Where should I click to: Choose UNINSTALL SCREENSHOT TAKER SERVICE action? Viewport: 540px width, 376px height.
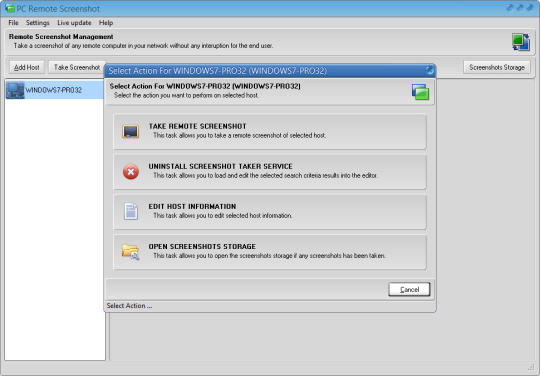(x=270, y=172)
